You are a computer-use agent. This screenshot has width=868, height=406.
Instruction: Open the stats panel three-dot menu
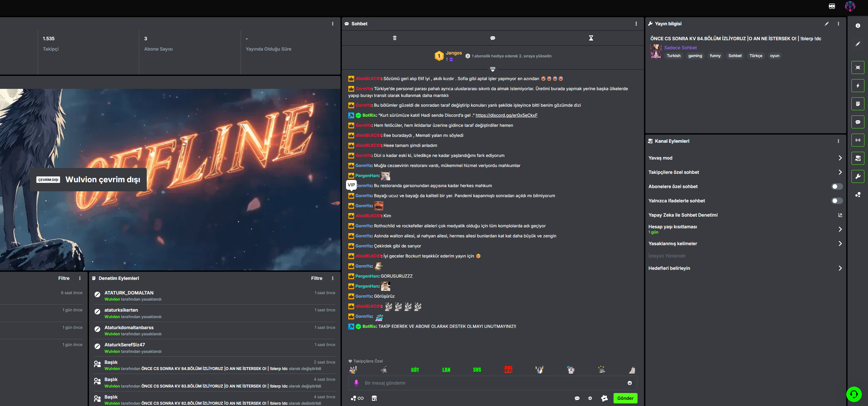click(333, 24)
